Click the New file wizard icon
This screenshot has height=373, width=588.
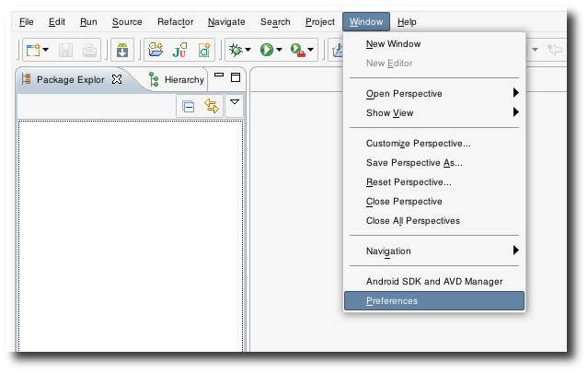pos(33,50)
